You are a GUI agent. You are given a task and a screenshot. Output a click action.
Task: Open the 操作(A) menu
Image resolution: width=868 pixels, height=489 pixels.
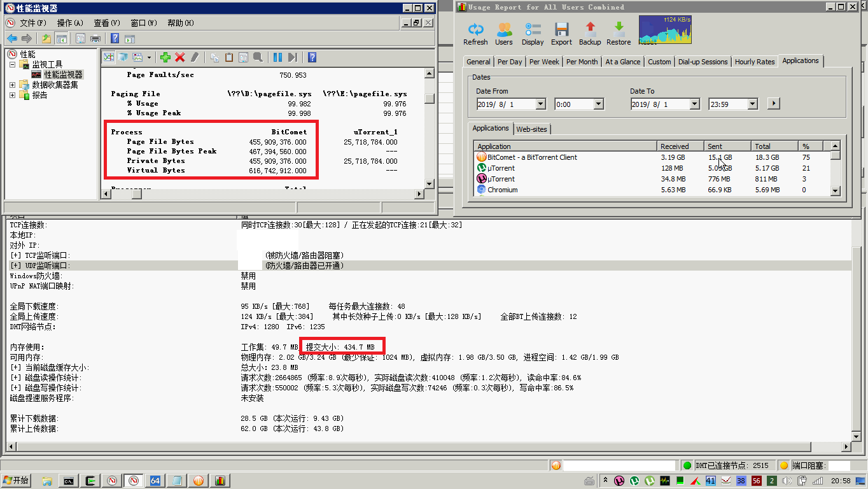[70, 23]
